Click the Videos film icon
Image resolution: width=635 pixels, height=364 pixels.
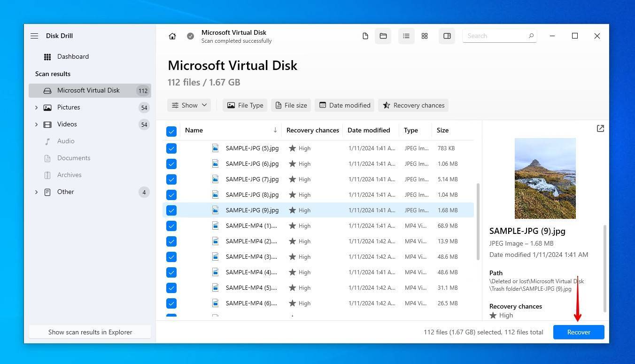[x=47, y=124]
